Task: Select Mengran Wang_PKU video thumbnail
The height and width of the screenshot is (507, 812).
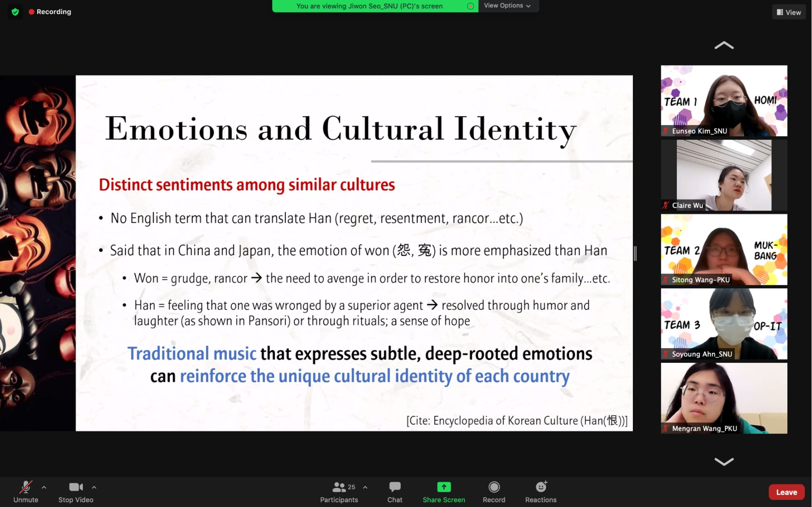Action: tap(724, 398)
